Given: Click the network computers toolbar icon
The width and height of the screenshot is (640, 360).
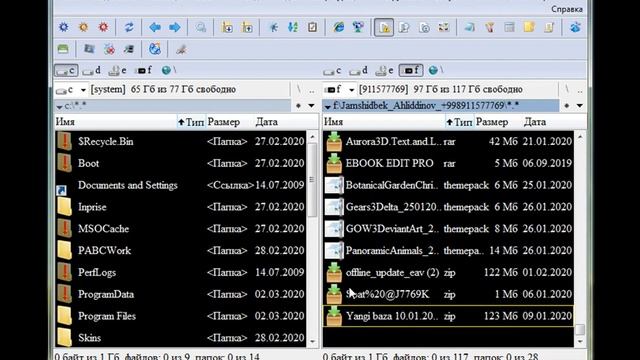Looking at the screenshot, I should tap(358, 27).
